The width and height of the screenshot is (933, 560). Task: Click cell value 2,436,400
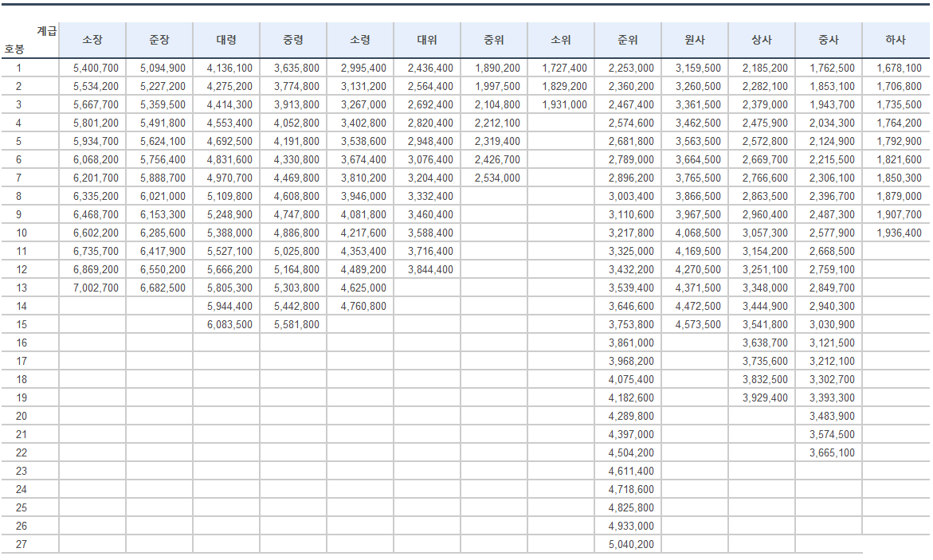[x=431, y=69]
